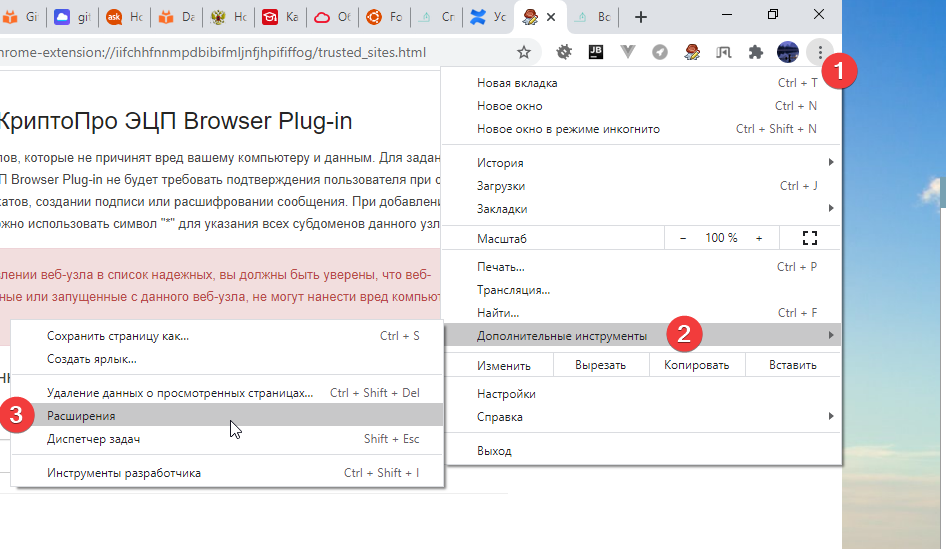The height and width of the screenshot is (549, 946).
Task: Select Новая вкладка menu item
Action: click(x=642, y=83)
